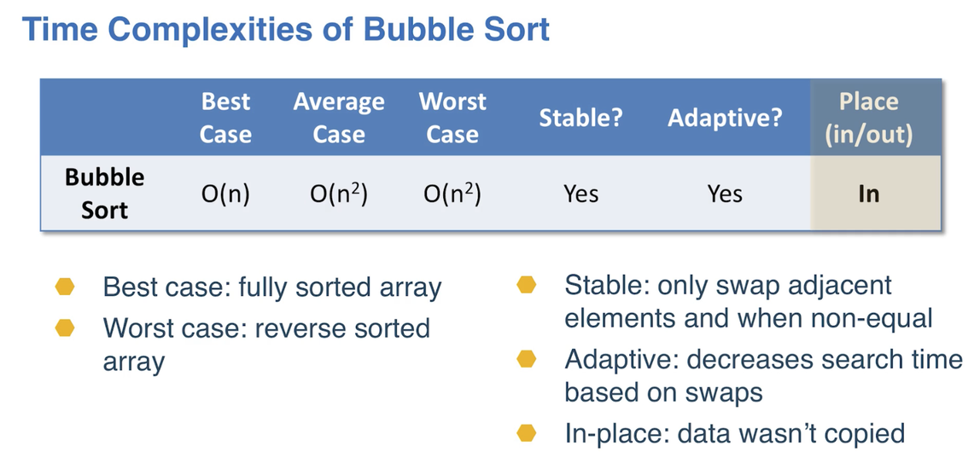The width and height of the screenshot is (980, 452).
Task: Click the Yes value under Stable?
Action: coord(581,194)
